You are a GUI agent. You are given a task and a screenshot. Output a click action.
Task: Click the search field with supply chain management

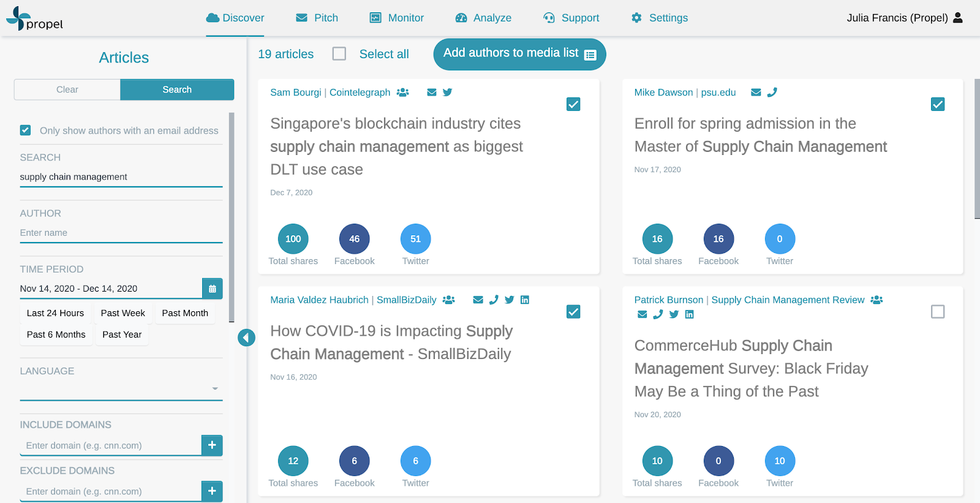point(121,177)
